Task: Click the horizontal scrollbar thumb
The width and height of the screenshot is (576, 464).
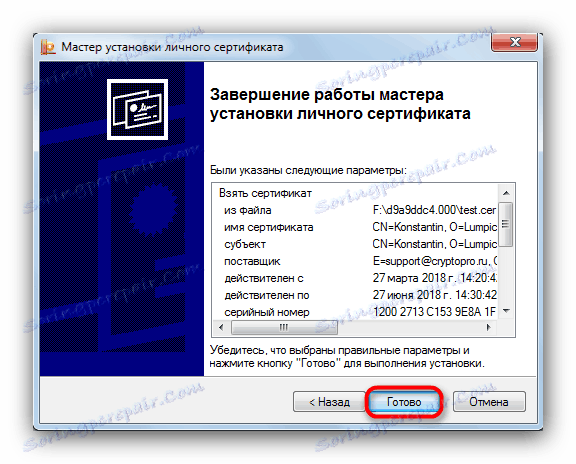Action: 284,327
